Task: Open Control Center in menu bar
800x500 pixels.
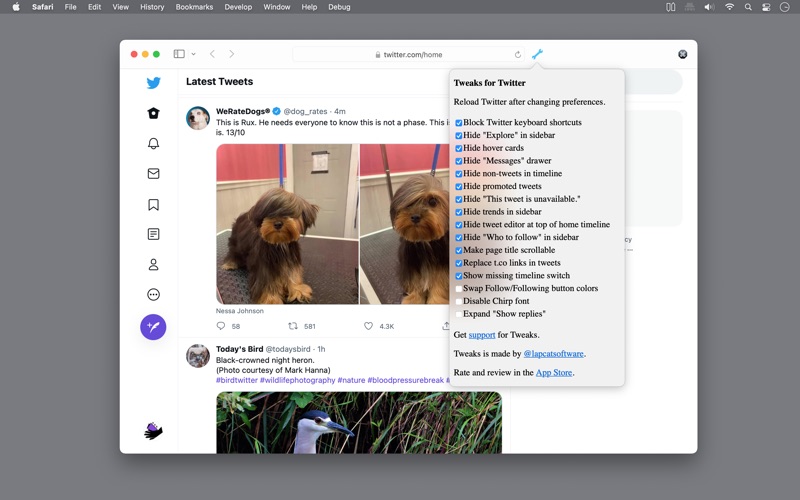Action: click(766, 7)
